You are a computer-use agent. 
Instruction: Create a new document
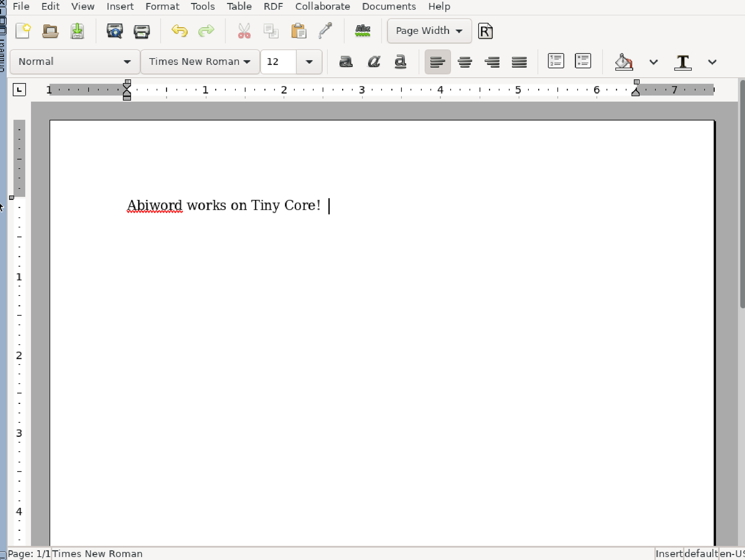tap(23, 31)
